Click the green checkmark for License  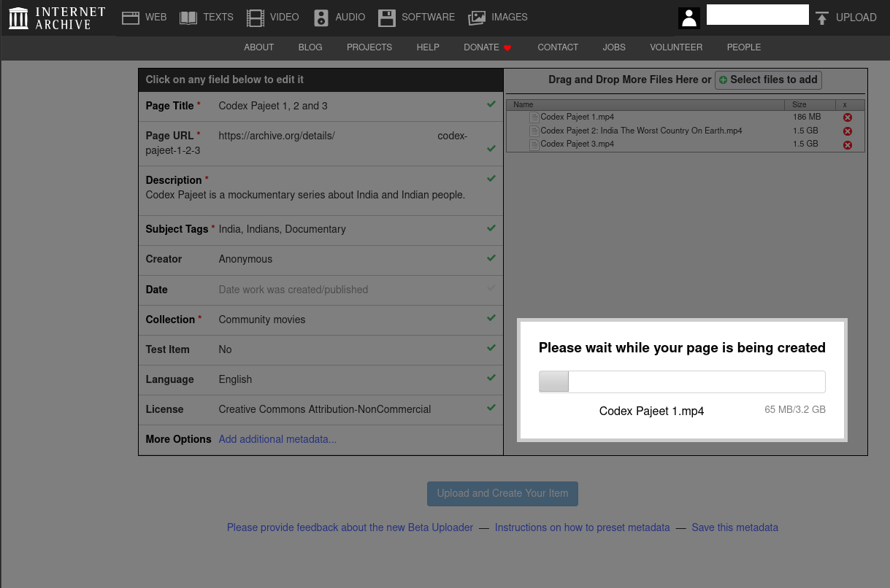[x=491, y=408]
